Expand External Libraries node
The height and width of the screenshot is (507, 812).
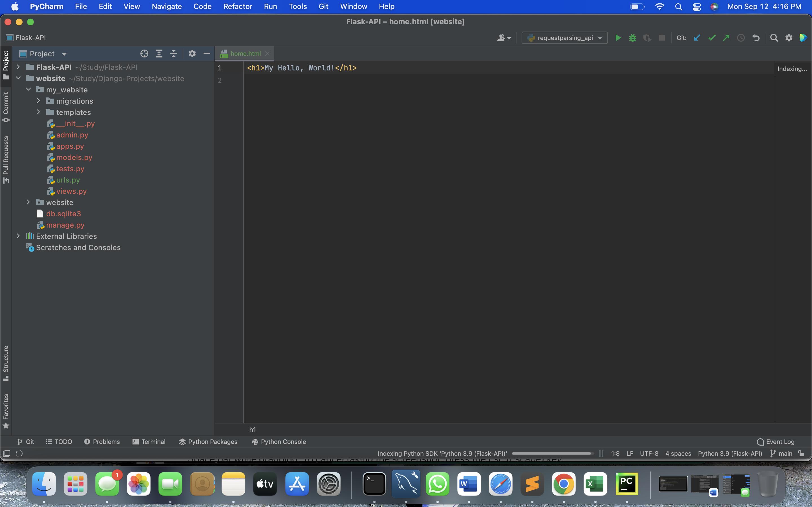[x=18, y=236]
